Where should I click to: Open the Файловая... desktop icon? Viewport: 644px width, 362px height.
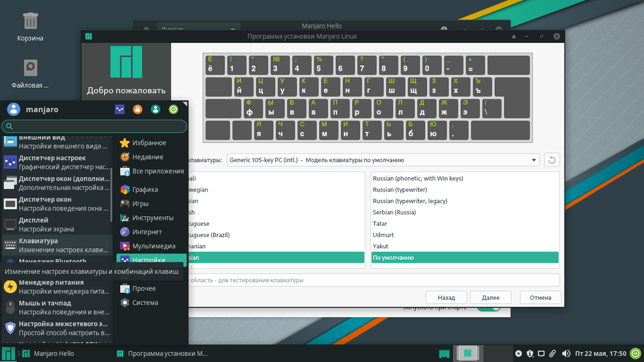point(30,73)
